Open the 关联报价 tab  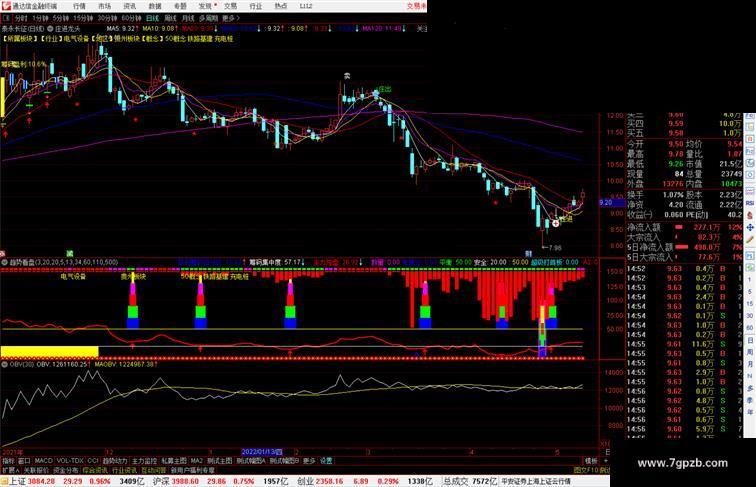pyautogui.click(x=36, y=470)
